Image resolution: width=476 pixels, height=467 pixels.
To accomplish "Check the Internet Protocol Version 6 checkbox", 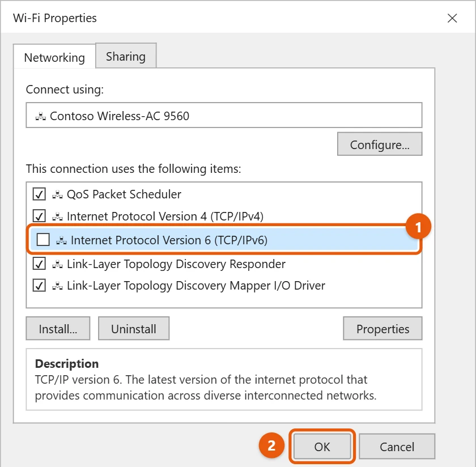I will (x=43, y=240).
